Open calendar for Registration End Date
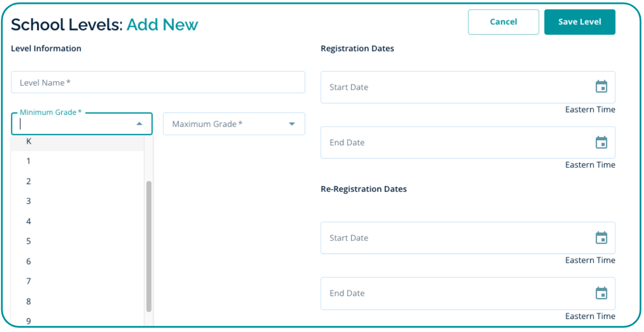Image resolution: width=644 pixels, height=332 pixels. click(x=601, y=142)
